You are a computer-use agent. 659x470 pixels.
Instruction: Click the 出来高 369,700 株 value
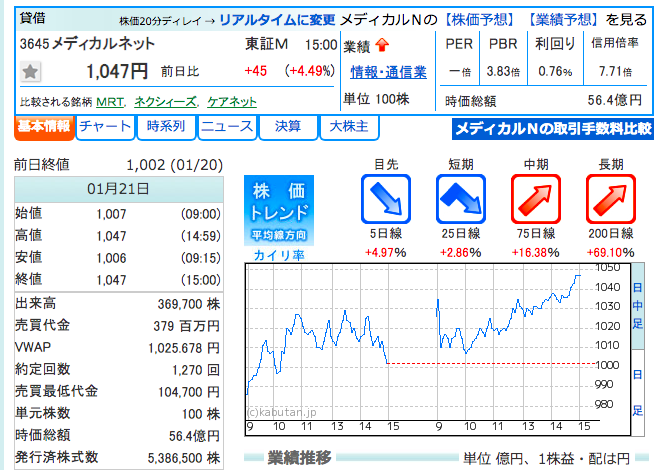pyautogui.click(x=189, y=304)
